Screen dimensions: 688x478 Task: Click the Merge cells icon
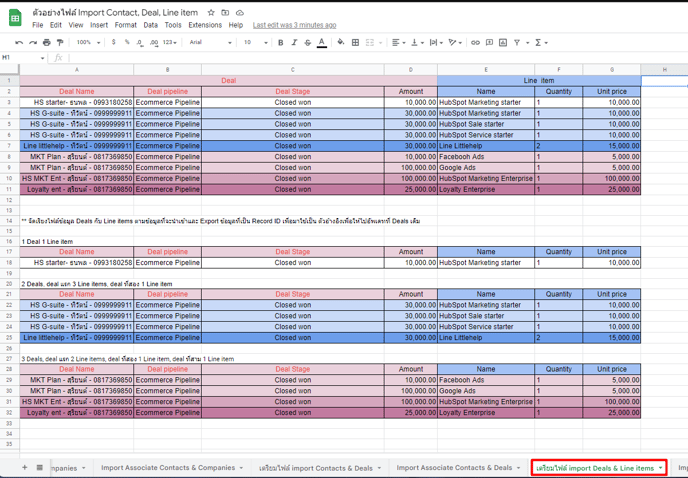(x=370, y=43)
